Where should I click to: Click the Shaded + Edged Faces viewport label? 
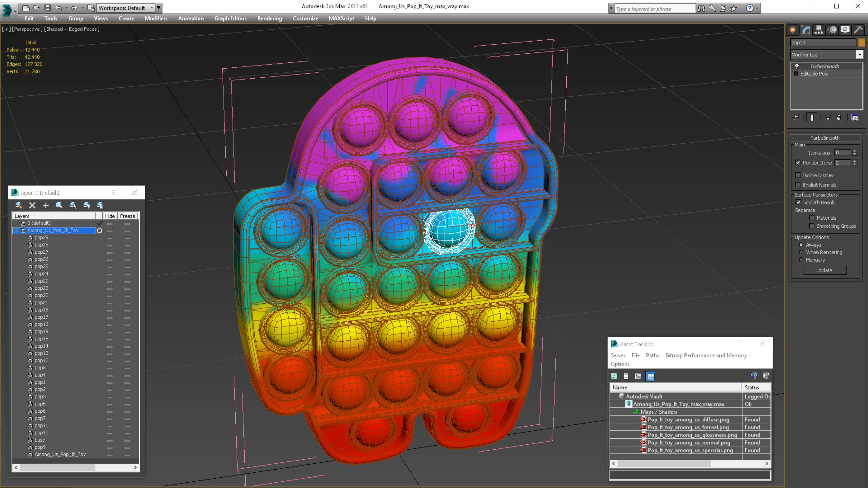[x=72, y=29]
